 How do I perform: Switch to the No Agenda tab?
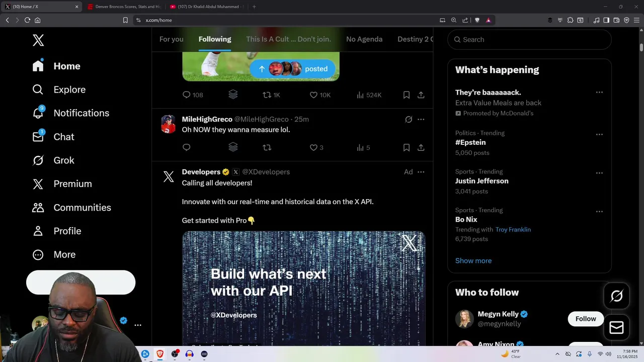point(364,39)
